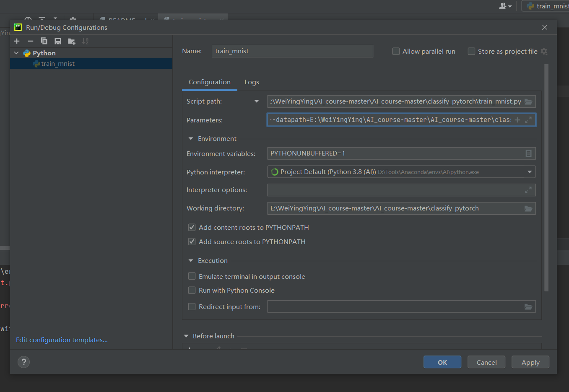Edit environment variables list icon
Viewport: 569px width, 392px height.
(x=528, y=153)
